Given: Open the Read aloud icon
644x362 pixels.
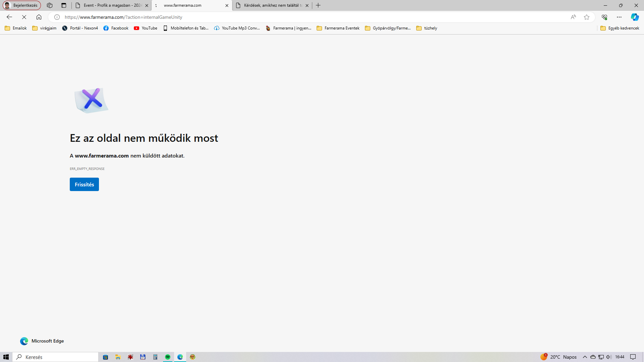Looking at the screenshot, I should tap(573, 17).
